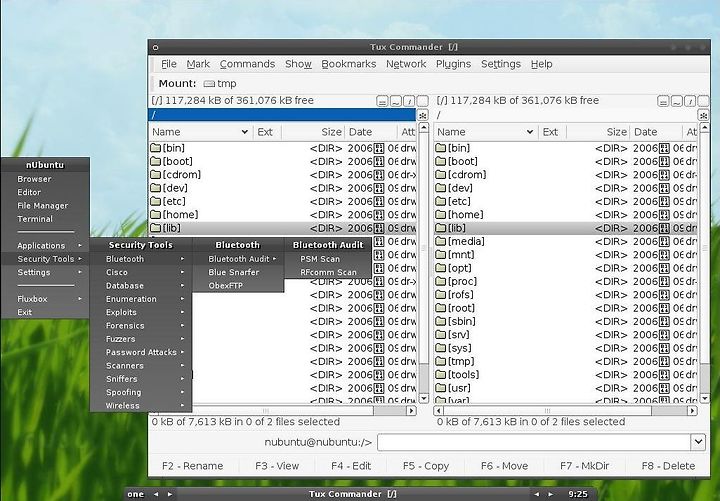720x501 pixels.
Task: Click the [media] folder icon in right panel
Action: click(x=441, y=241)
